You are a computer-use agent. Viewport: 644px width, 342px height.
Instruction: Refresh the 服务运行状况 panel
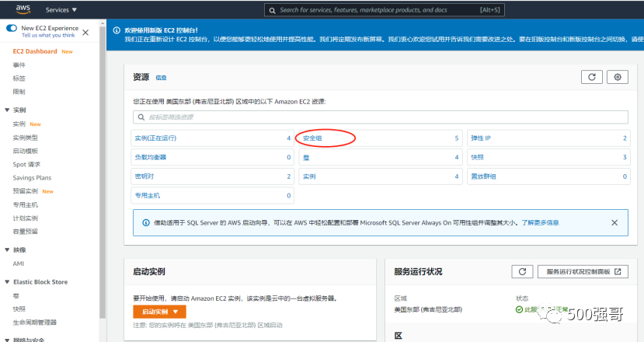[x=522, y=271]
